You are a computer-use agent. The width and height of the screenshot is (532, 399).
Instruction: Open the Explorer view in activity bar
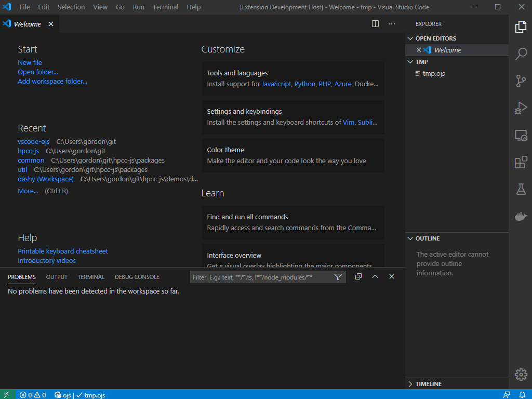click(x=521, y=27)
